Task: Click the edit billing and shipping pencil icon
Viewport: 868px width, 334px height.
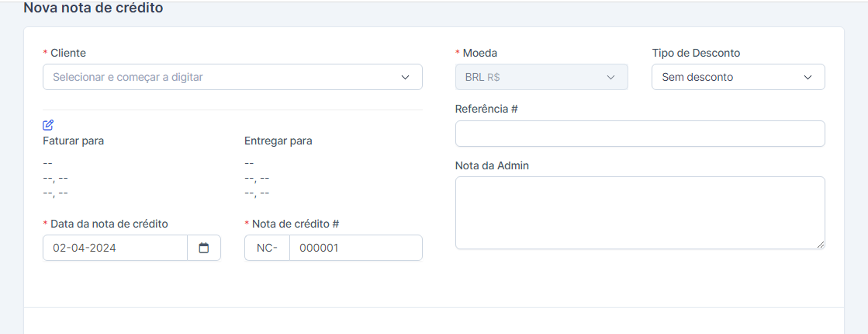Action: pyautogui.click(x=48, y=125)
